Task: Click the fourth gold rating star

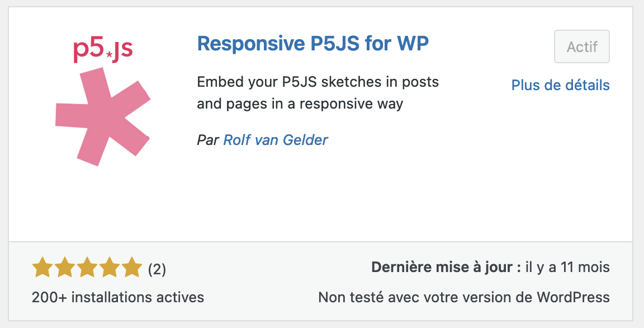Action: pyautogui.click(x=109, y=267)
